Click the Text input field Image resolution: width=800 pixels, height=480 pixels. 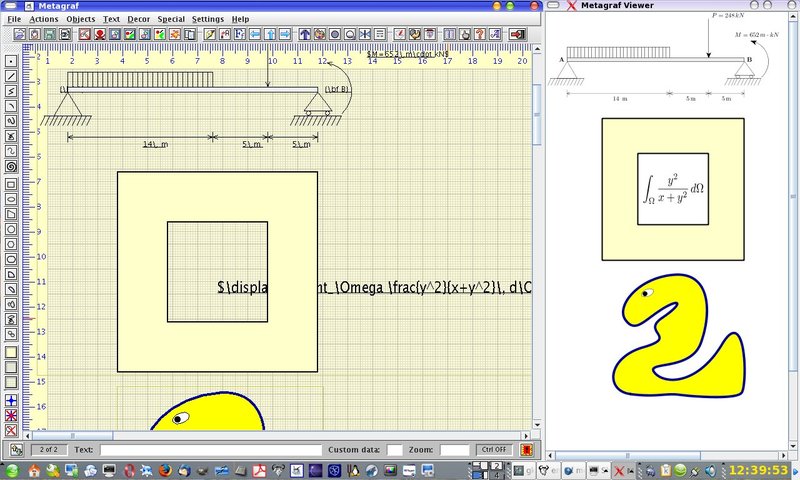[x=211, y=450]
